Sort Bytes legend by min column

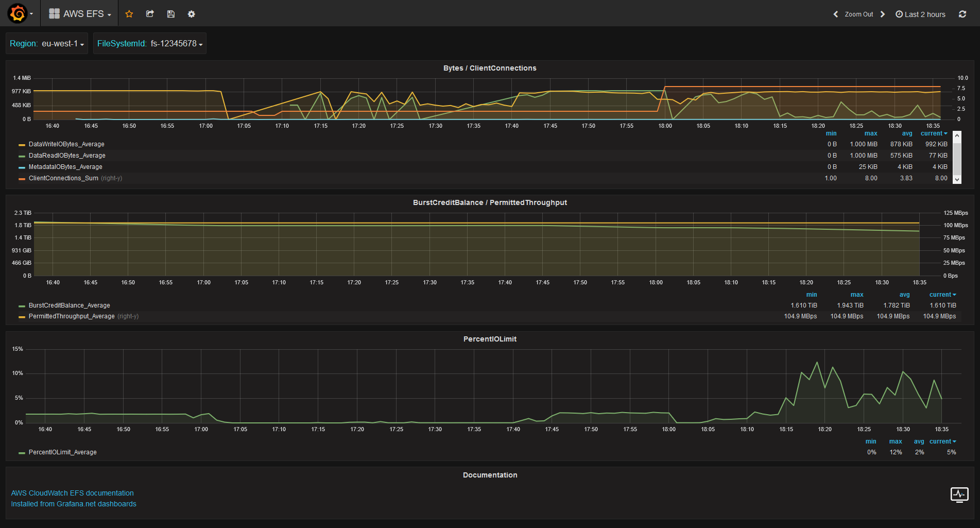click(x=831, y=133)
